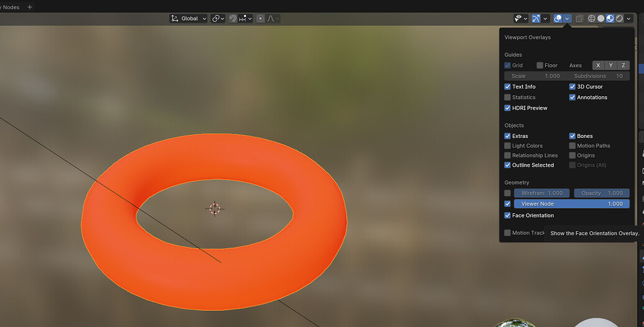Screen dimensions: 644x327
Task: Toggle the snap magnet icon
Action: point(233,19)
